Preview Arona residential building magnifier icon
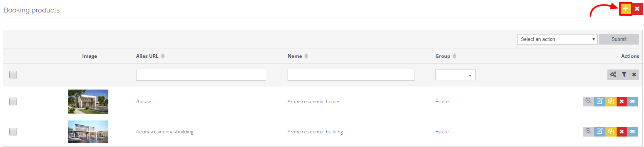The image size is (644, 147). (588, 131)
